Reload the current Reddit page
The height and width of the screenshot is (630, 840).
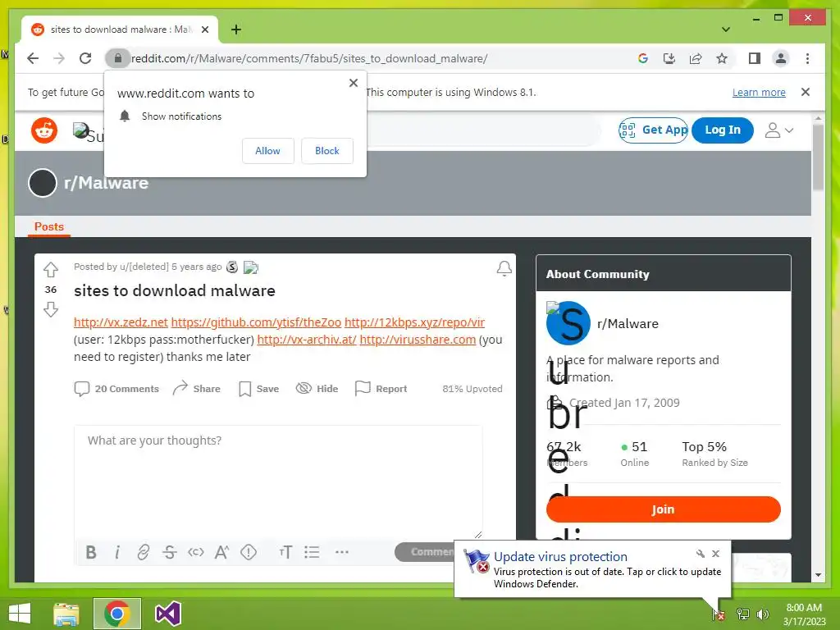pyautogui.click(x=85, y=58)
